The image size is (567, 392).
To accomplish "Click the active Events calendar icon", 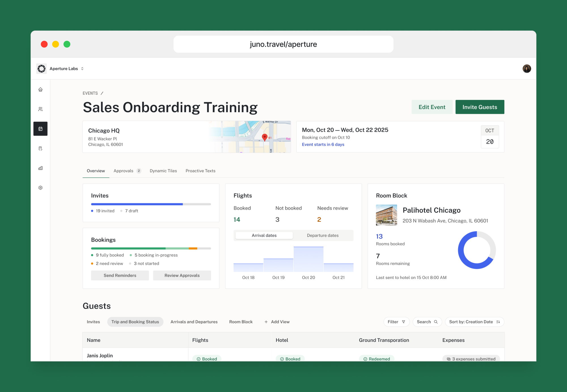I will [x=41, y=129].
